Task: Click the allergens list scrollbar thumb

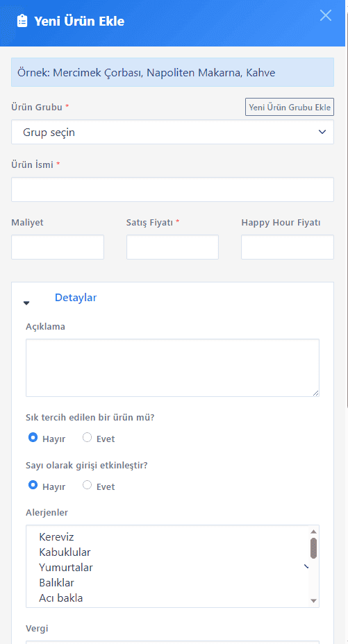Action: click(x=314, y=548)
